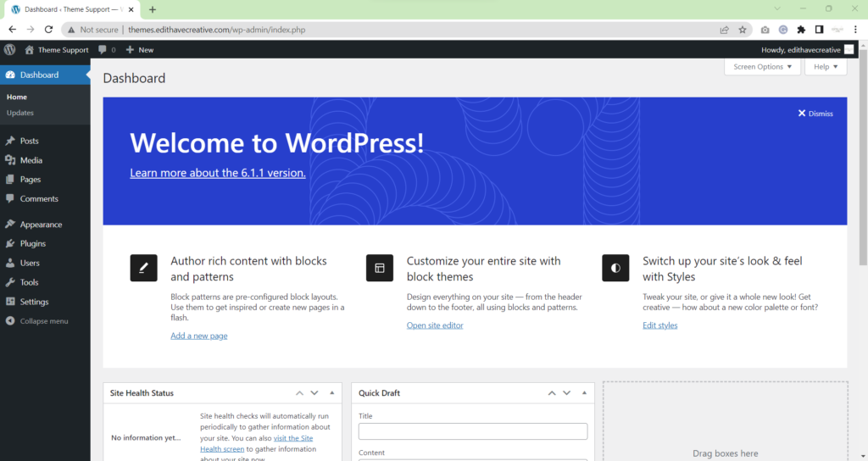Image resolution: width=868 pixels, height=461 pixels.
Task: Click the Tools wrench icon
Action: point(10,282)
